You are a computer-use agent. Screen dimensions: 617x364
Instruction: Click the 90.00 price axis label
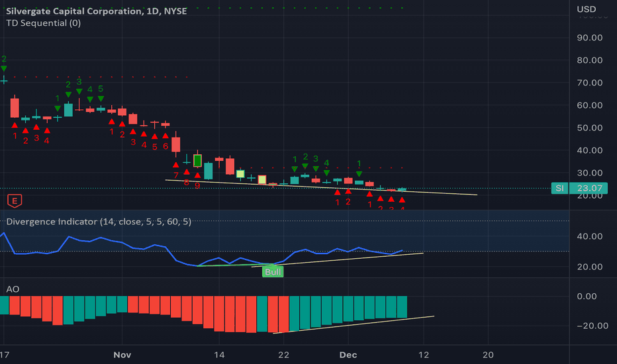point(589,38)
